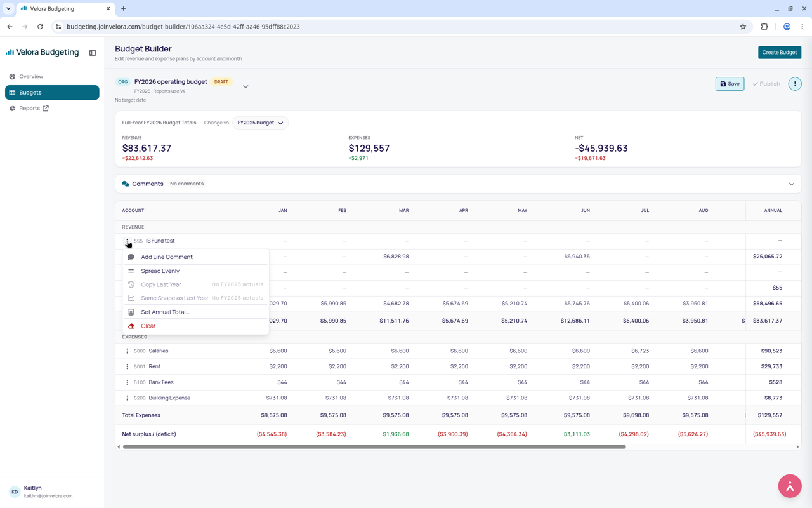
Task: View site information icon in address bar
Action: tap(58, 27)
